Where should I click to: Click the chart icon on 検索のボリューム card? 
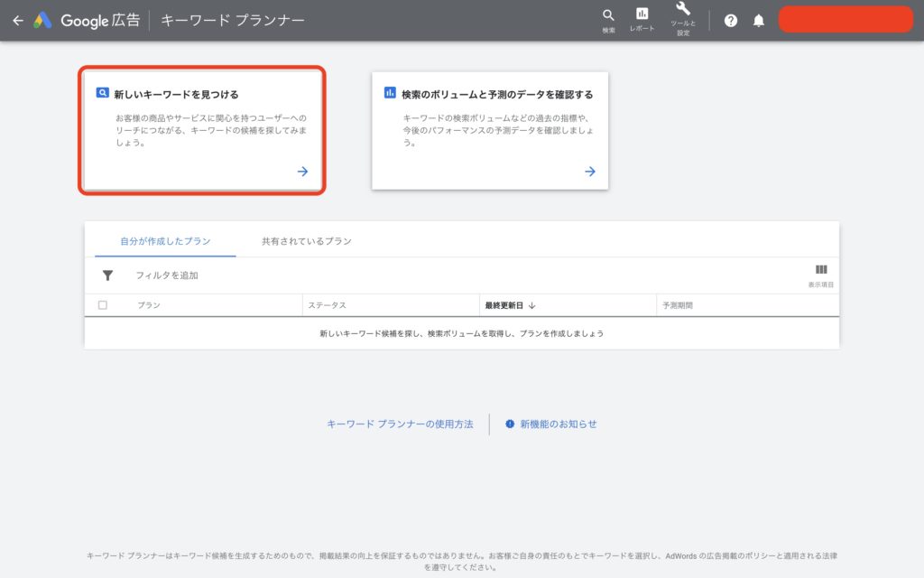tap(390, 93)
